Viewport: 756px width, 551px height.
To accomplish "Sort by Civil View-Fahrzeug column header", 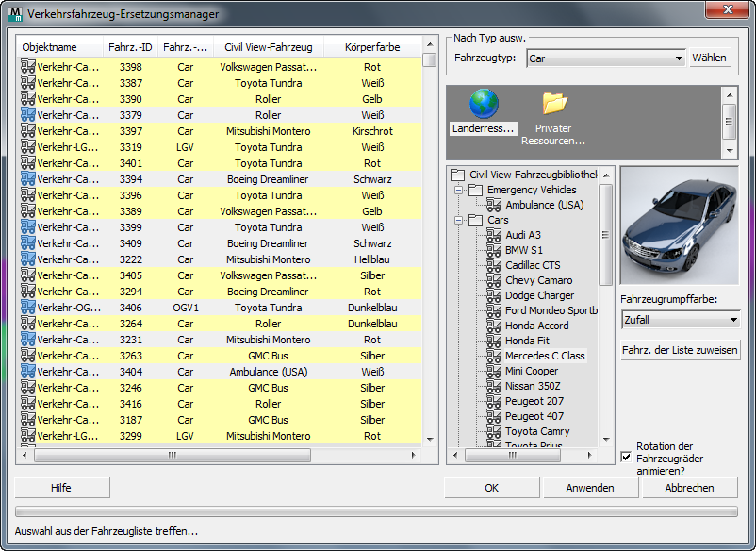I will point(269,47).
